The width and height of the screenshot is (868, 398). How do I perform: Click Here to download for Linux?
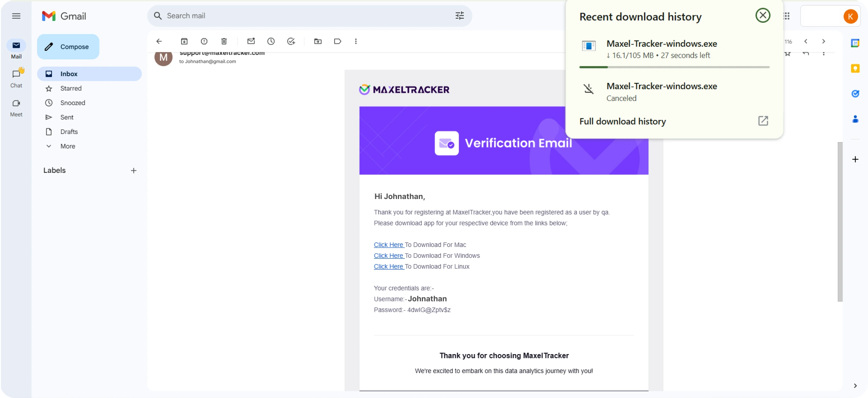coord(389,267)
